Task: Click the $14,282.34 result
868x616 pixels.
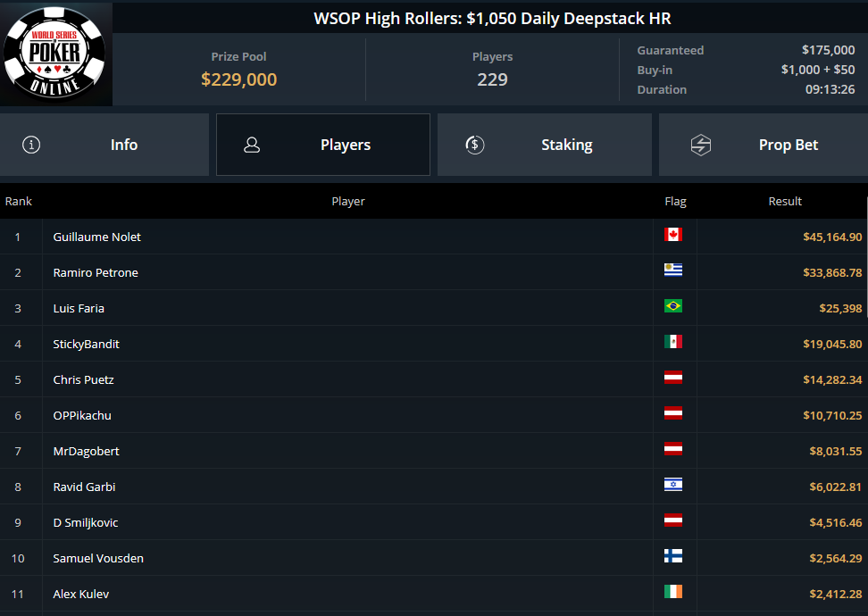Action: click(832, 379)
